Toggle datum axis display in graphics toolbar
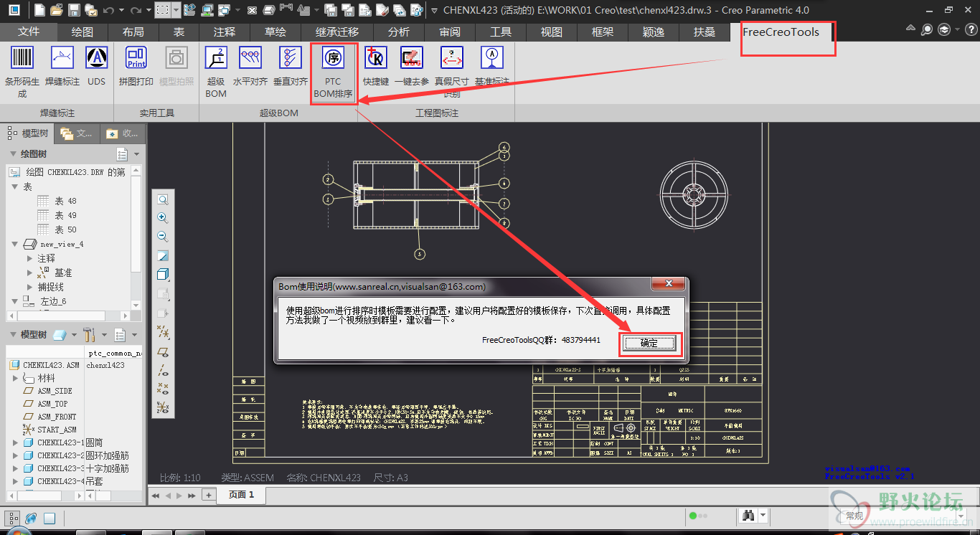 (x=163, y=370)
